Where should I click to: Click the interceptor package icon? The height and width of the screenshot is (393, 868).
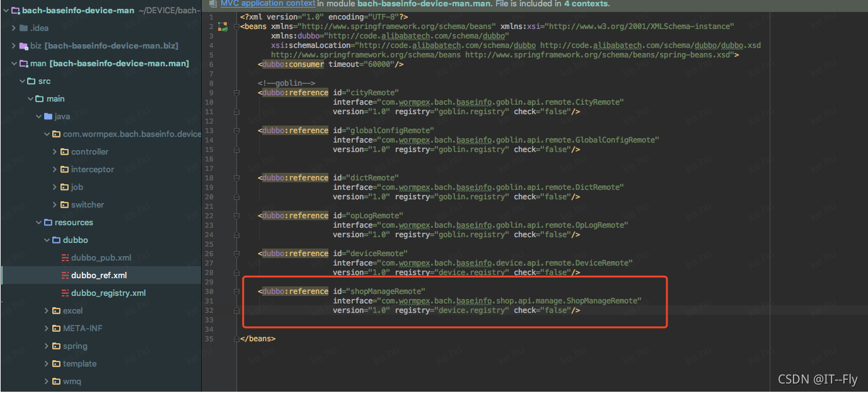[64, 170]
